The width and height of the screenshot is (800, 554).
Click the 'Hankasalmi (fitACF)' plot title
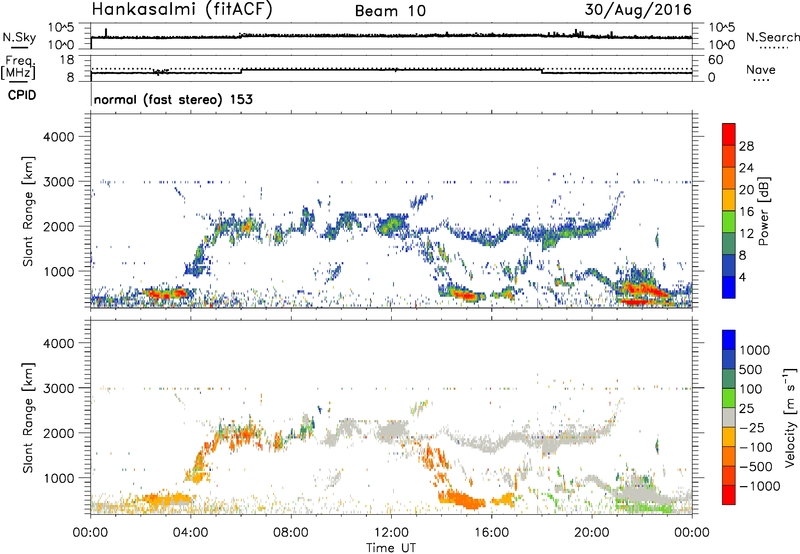(x=182, y=10)
